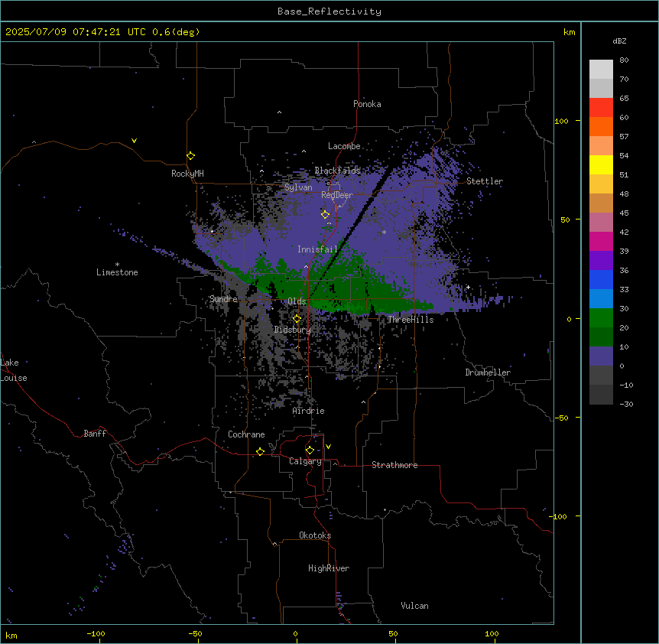
Task: Click the green 20-30 dBZ legend swatch
Action: (601, 318)
